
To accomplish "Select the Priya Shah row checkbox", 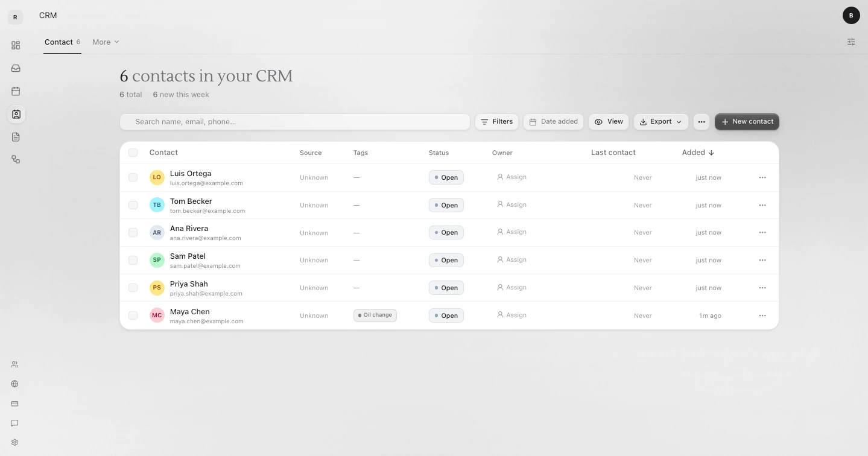I will point(133,288).
